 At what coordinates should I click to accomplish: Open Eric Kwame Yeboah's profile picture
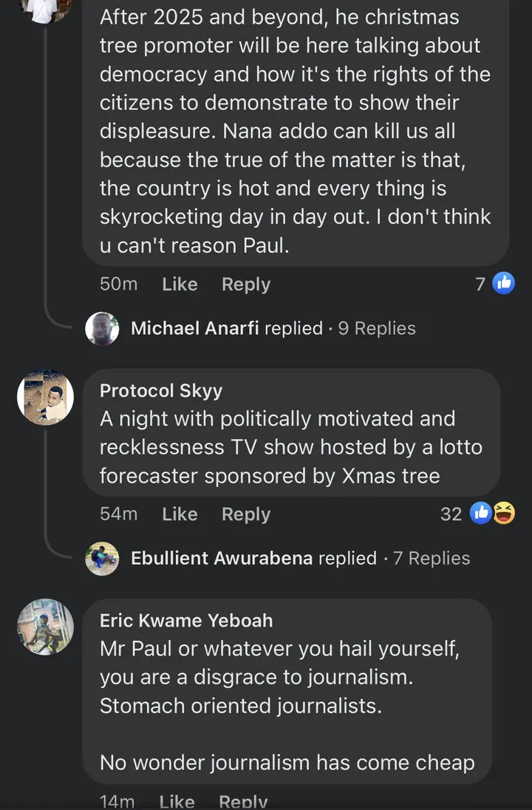pos(46,627)
